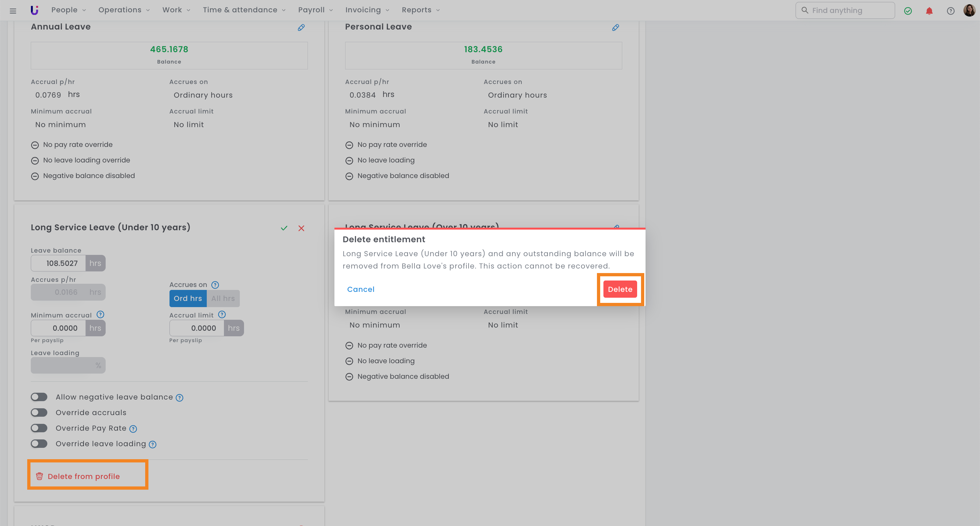Open notifications bell icon
This screenshot has width=980, height=526.
(x=929, y=11)
